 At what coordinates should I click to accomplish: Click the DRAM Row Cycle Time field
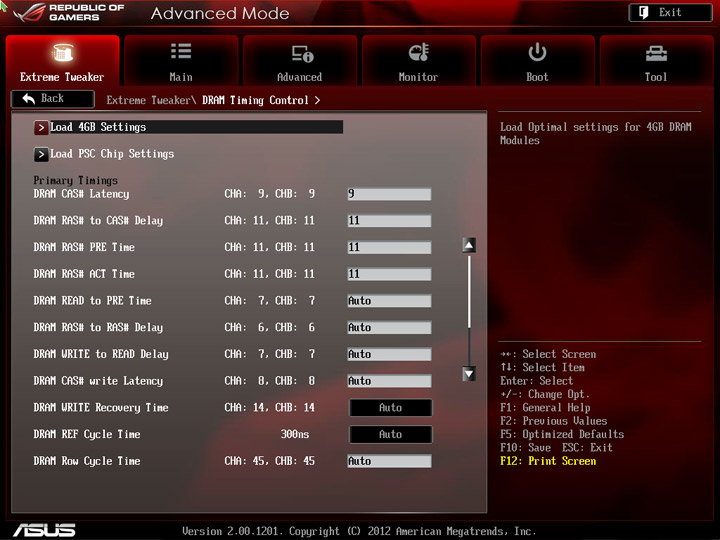click(x=389, y=461)
